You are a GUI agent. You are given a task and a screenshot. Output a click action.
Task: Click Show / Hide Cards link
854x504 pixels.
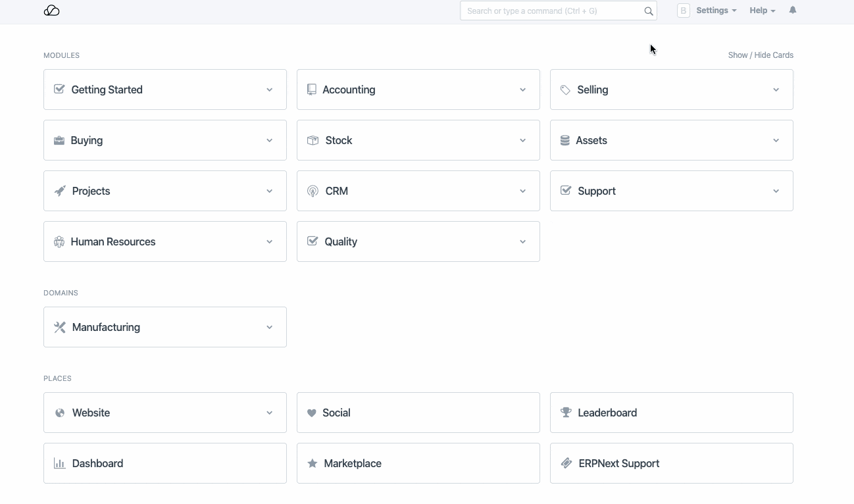(760, 55)
